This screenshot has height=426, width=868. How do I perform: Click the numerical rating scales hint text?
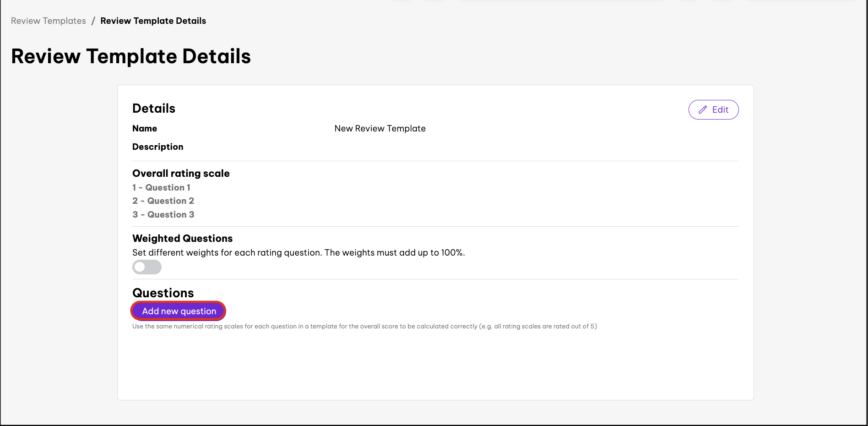click(364, 327)
